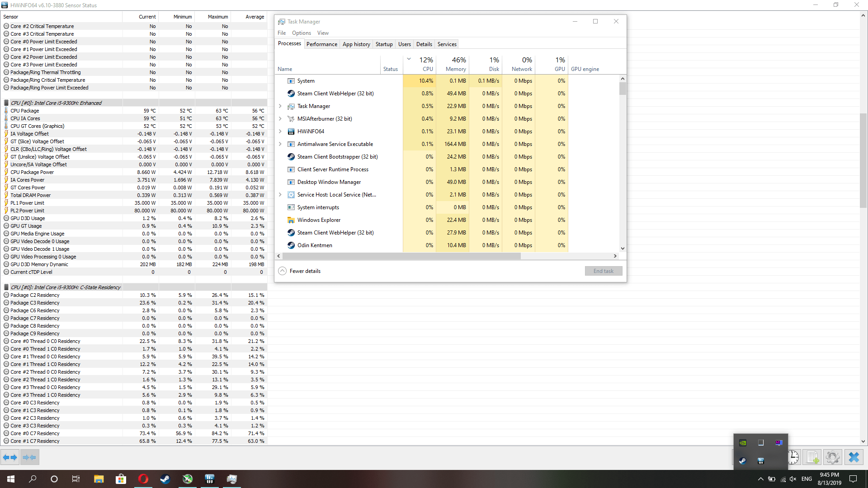Click the expand columns arrows button in HWiNFO
The height and width of the screenshot is (488, 868).
click(x=10, y=457)
